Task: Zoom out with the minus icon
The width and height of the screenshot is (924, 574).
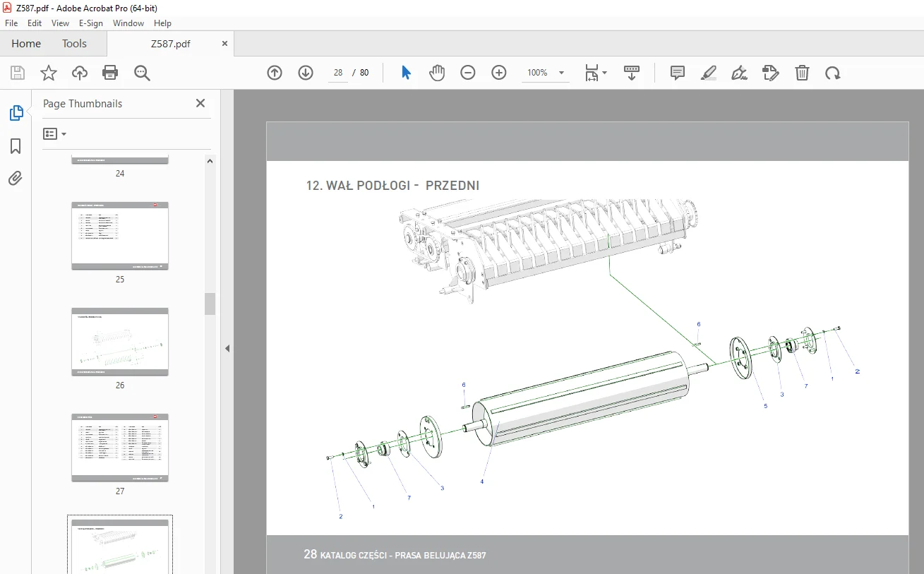Action: pos(468,73)
